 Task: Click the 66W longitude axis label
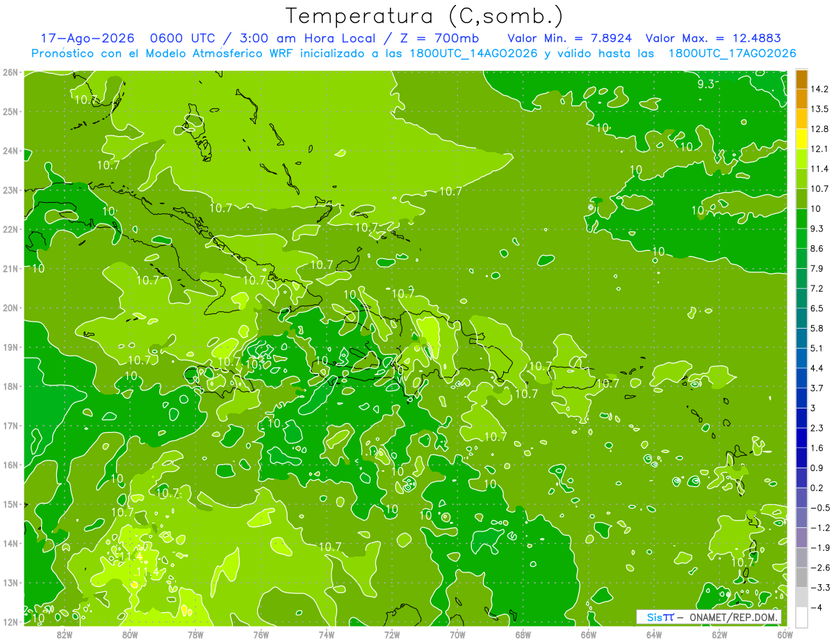point(589,634)
